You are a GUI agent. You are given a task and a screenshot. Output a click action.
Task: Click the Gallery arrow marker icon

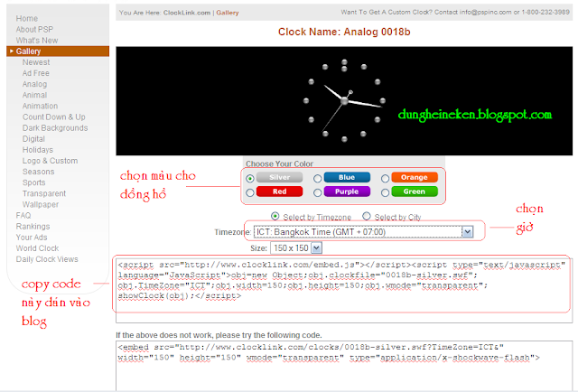pos(12,51)
